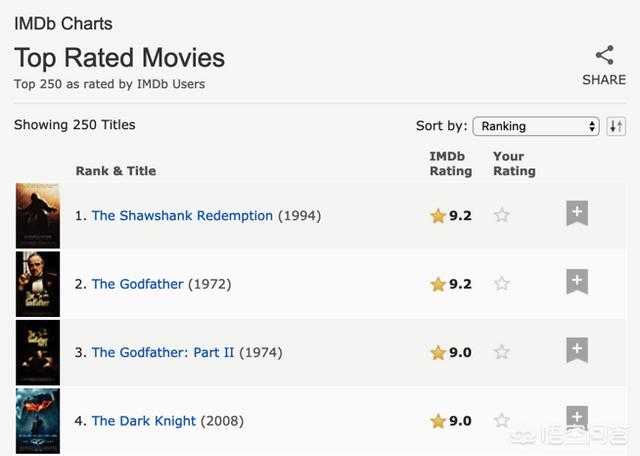This screenshot has height=456, width=640.
Task: Toggle ascending/descending sort order button
Action: (616, 126)
